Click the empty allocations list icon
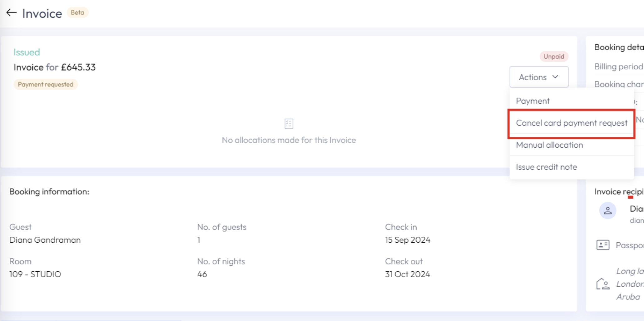 point(289,124)
